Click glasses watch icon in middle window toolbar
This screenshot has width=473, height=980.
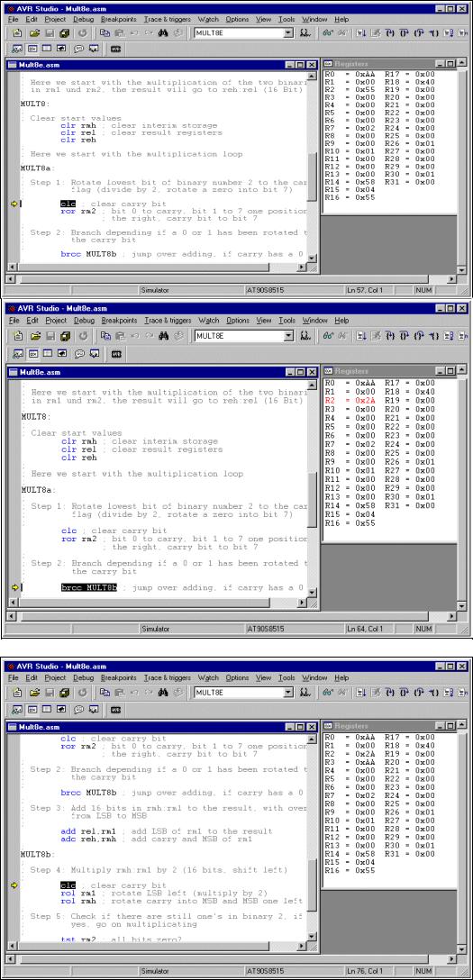[x=327, y=336]
